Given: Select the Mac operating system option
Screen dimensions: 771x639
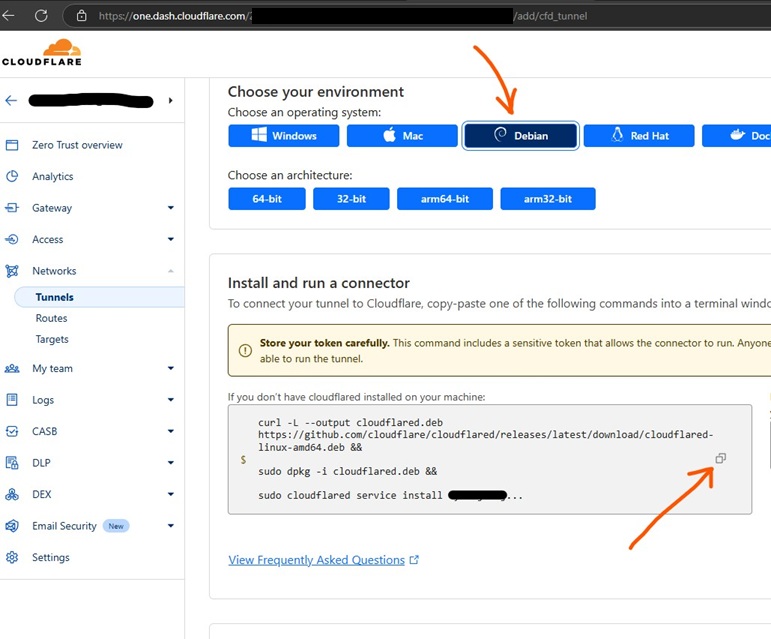Looking at the screenshot, I should (403, 135).
